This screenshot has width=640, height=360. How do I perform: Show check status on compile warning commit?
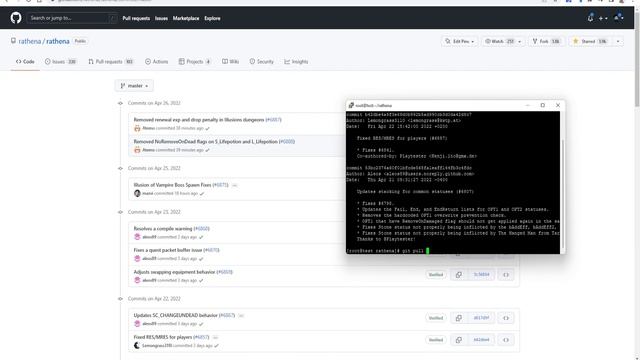[201, 237]
